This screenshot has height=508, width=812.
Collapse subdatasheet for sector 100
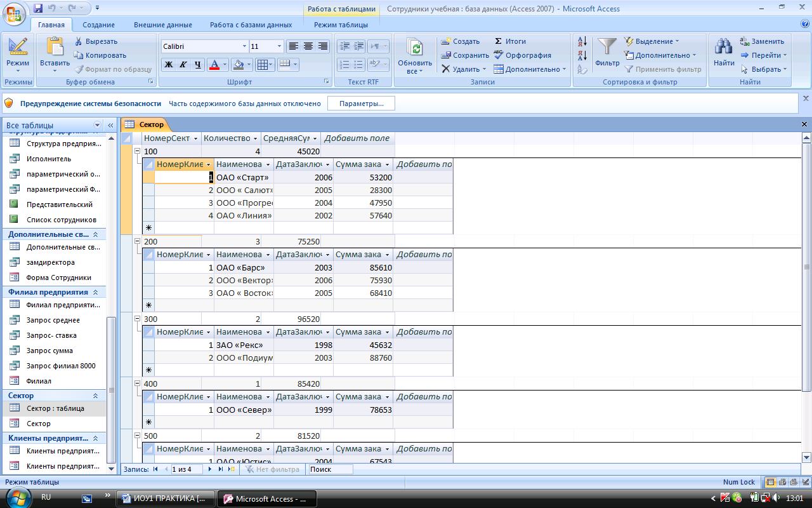click(138, 151)
